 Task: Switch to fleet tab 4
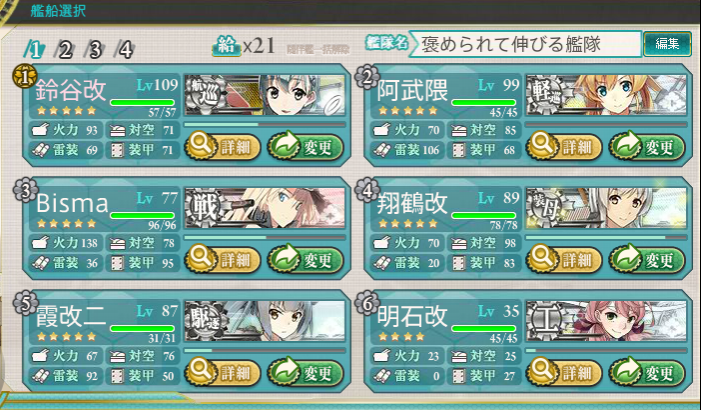click(x=124, y=49)
